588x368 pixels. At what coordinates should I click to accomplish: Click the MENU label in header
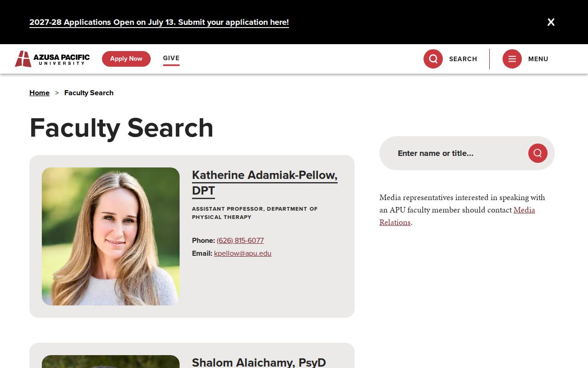[538, 59]
